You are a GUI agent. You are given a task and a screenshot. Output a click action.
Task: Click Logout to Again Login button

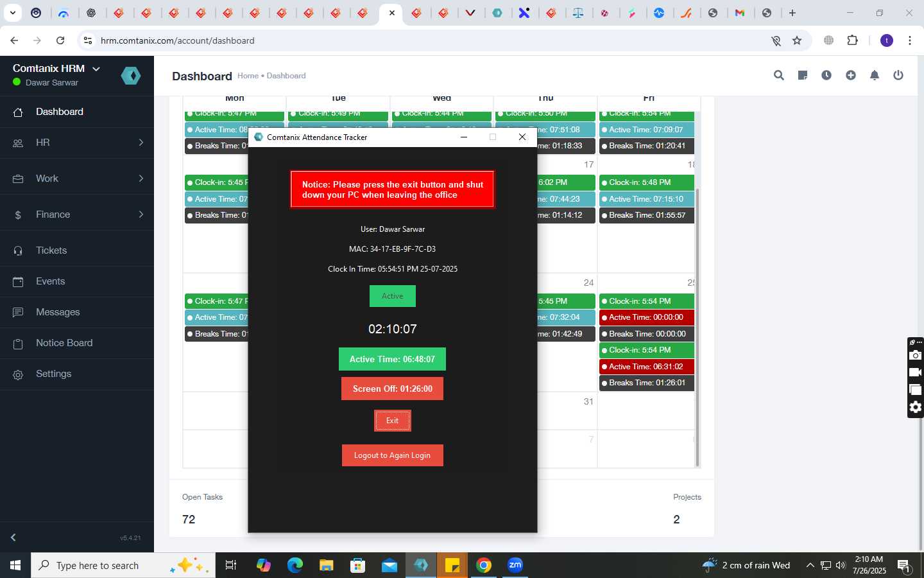point(392,455)
